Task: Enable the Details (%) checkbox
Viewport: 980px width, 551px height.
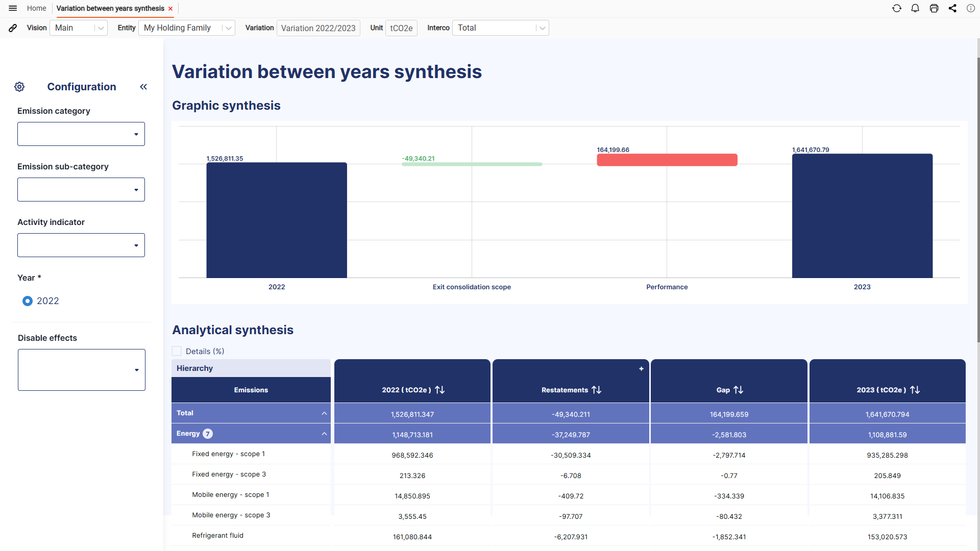Action: tap(177, 351)
